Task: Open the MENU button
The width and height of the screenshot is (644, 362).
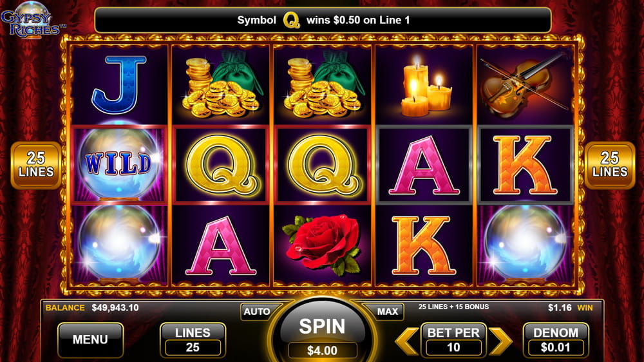Action: pyautogui.click(x=90, y=340)
